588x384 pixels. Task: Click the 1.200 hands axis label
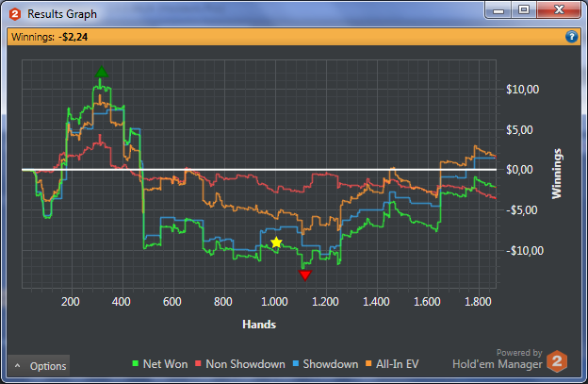(x=325, y=301)
